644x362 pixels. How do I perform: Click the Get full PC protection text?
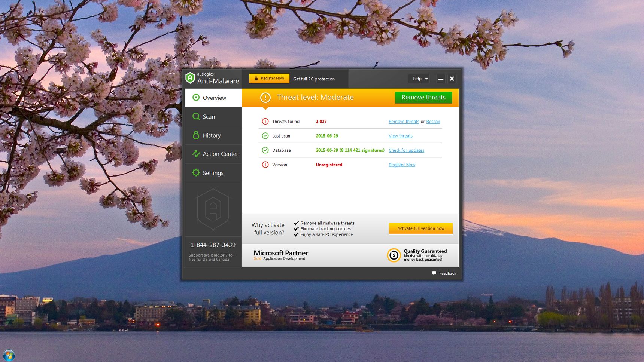click(314, 79)
